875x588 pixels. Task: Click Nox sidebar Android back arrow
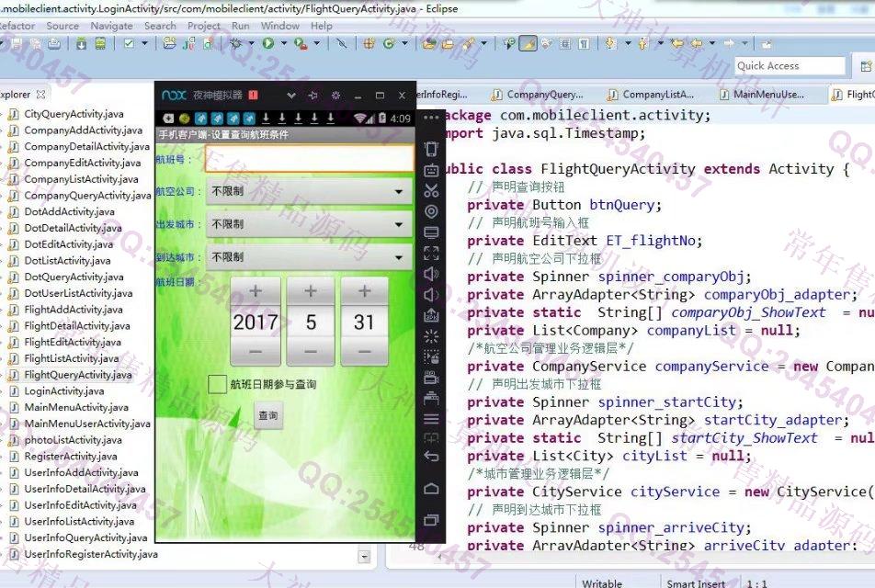pos(431,457)
